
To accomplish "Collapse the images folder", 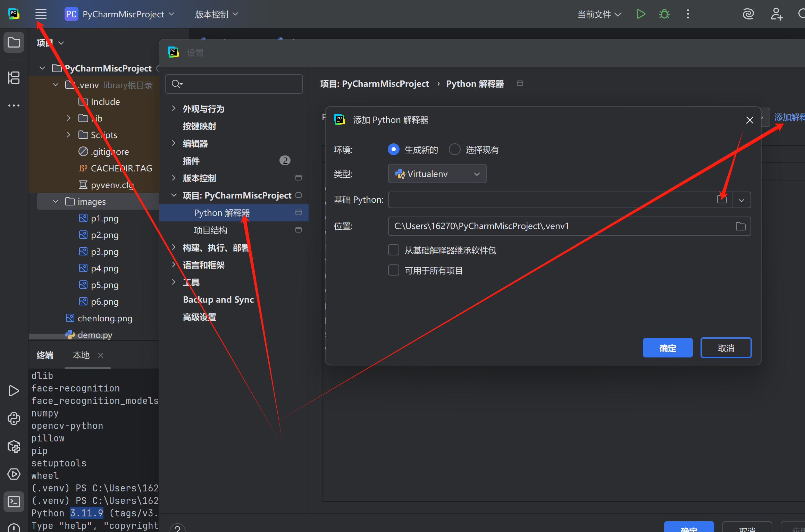I will click(56, 201).
